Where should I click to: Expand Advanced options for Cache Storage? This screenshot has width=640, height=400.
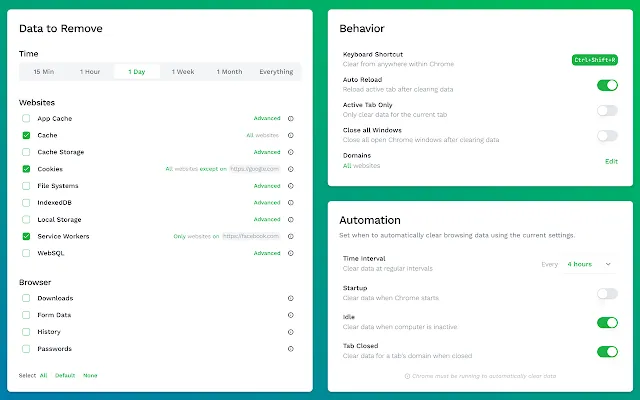coord(267,152)
